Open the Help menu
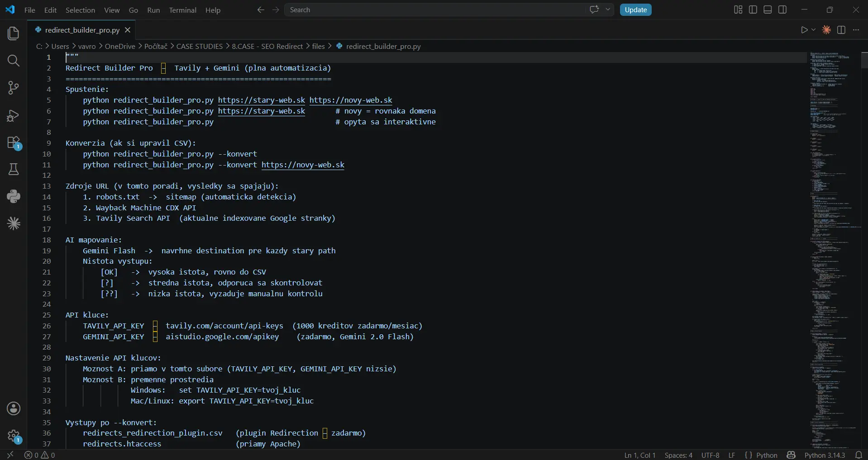 (x=213, y=10)
